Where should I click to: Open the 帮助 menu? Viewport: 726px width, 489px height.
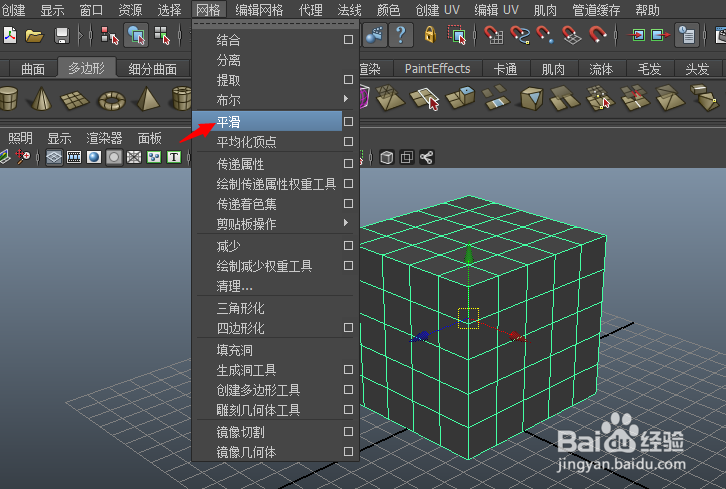tap(647, 9)
